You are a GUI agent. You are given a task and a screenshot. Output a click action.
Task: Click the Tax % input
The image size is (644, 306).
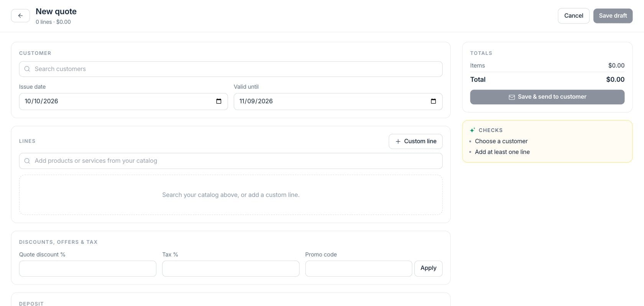coord(231,269)
